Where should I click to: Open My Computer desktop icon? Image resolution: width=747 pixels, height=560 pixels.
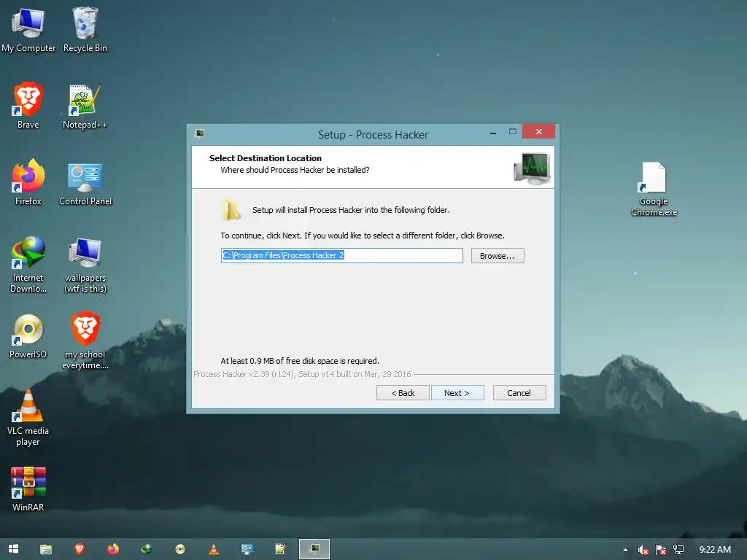(x=28, y=29)
